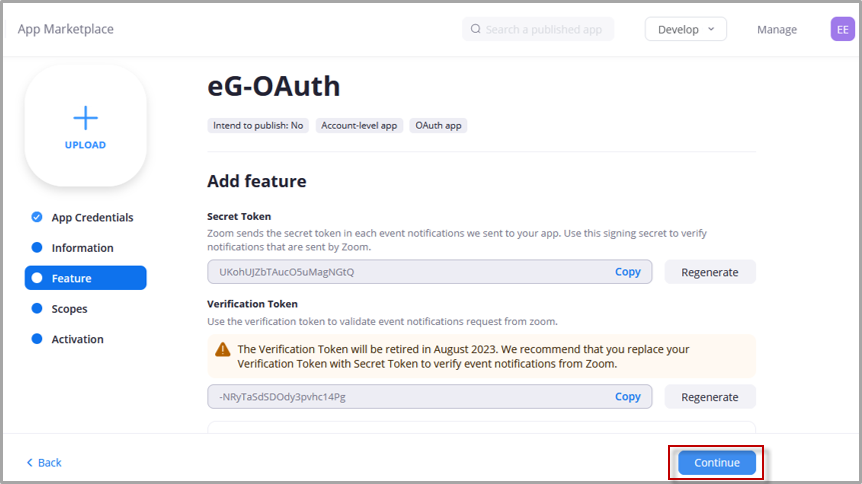Open the Manage menu
This screenshot has width=862, height=484.
(x=776, y=30)
